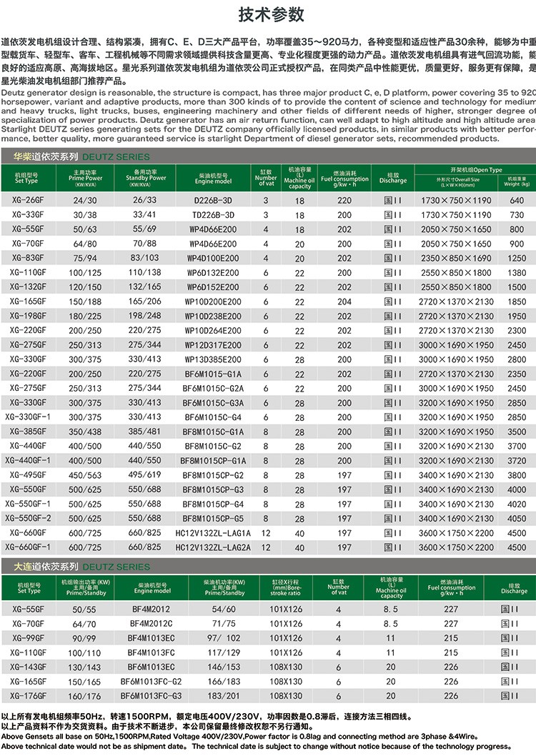Select the WP4D100E200 engine model cell
The image size is (536, 756).
(213, 258)
